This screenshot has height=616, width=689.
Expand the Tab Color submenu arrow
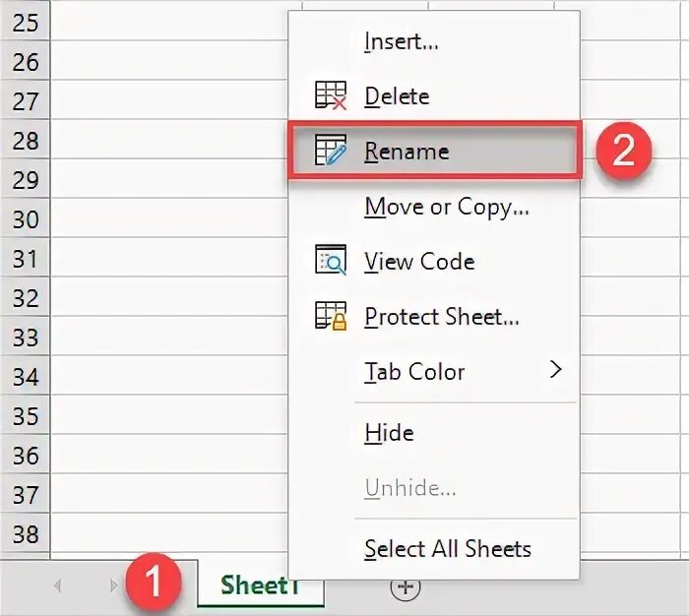(x=556, y=370)
